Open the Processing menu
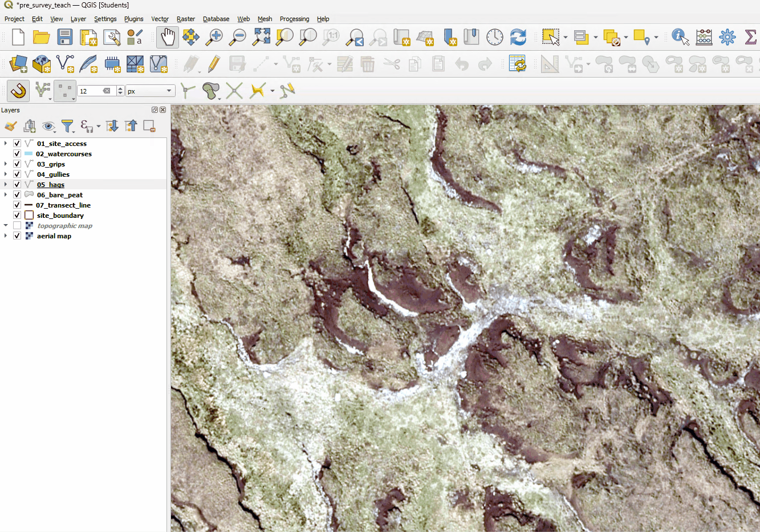 [x=294, y=19]
